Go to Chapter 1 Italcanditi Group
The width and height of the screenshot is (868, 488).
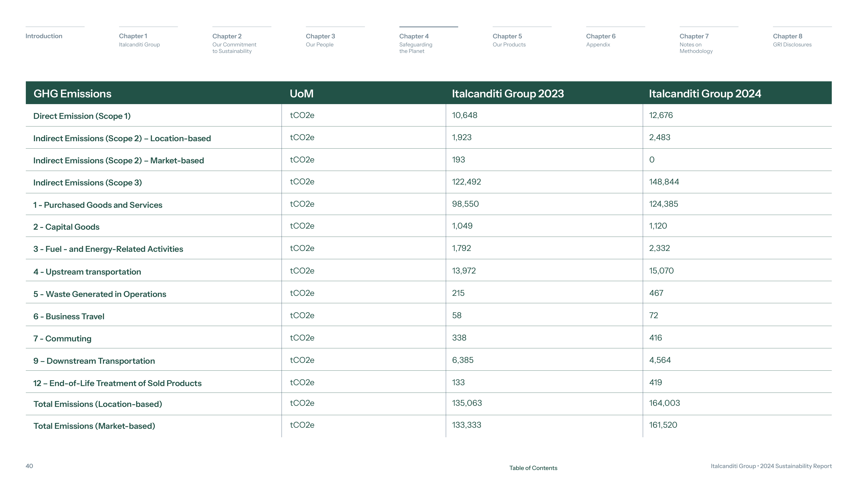pyautogui.click(x=139, y=40)
